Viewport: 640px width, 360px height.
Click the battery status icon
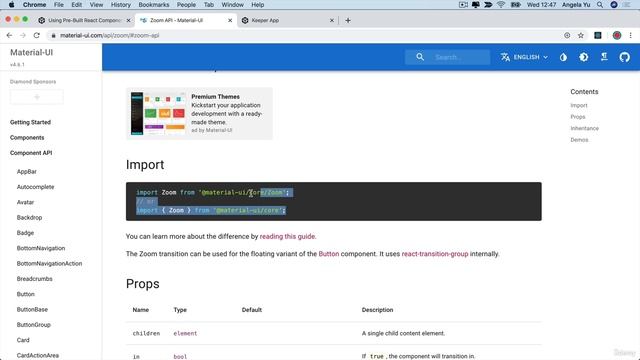pyautogui.click(x=516, y=5)
